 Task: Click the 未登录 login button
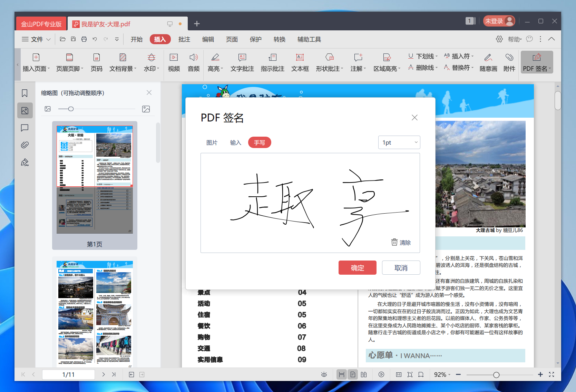pyautogui.click(x=499, y=21)
